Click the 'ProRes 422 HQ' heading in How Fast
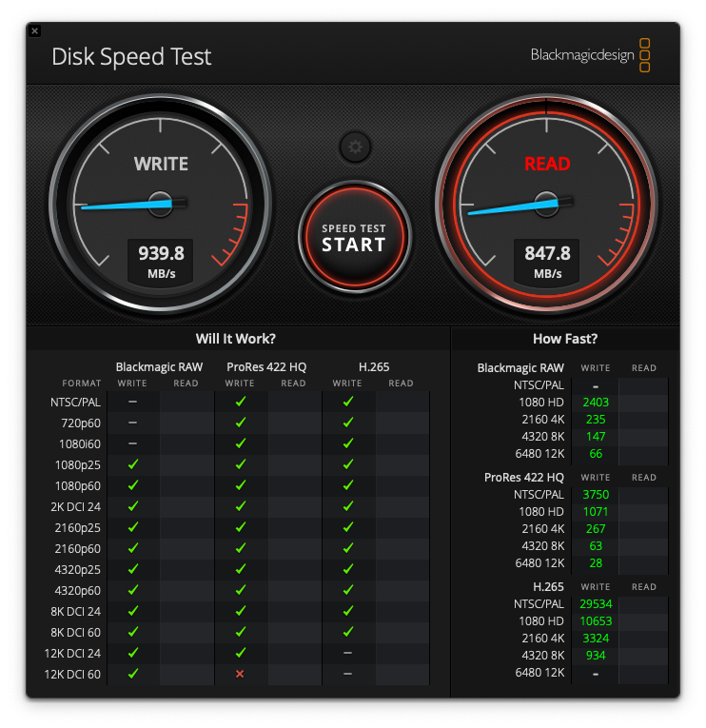 (x=524, y=478)
